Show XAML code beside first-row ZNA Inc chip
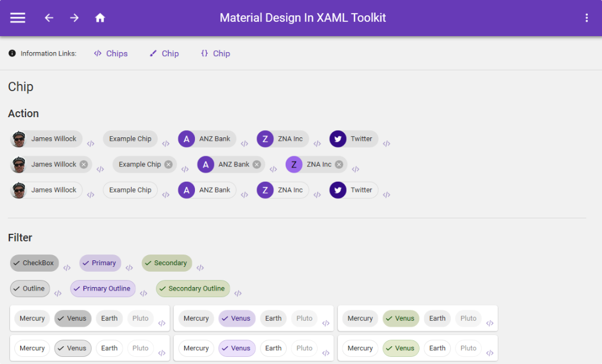 [317, 143]
